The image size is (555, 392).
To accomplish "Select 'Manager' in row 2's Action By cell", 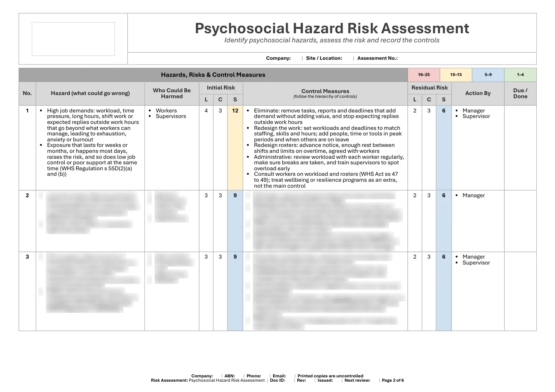I will pyautogui.click(x=474, y=196).
